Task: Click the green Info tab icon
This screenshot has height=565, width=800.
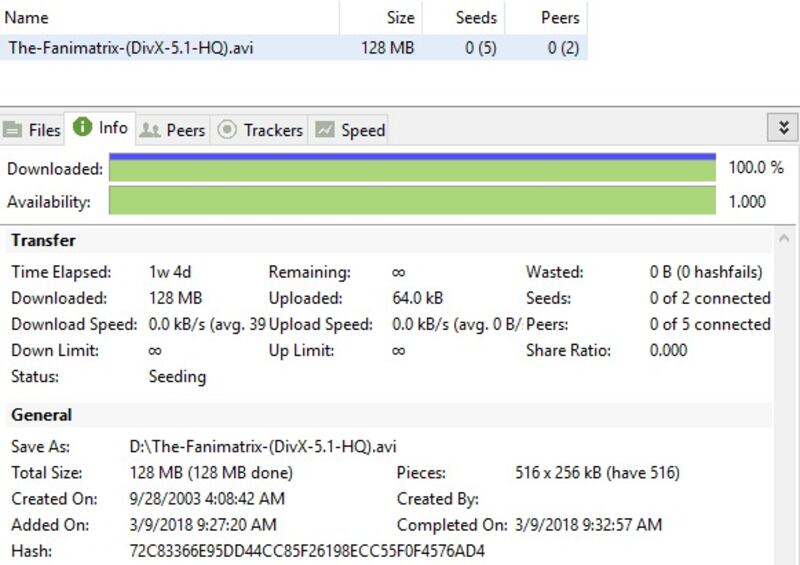Action: pos(83,128)
